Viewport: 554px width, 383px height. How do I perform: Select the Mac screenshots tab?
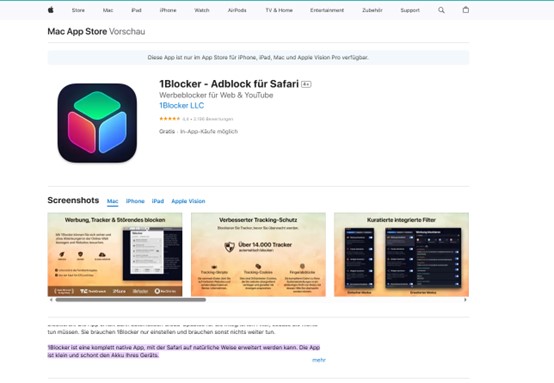pos(112,201)
